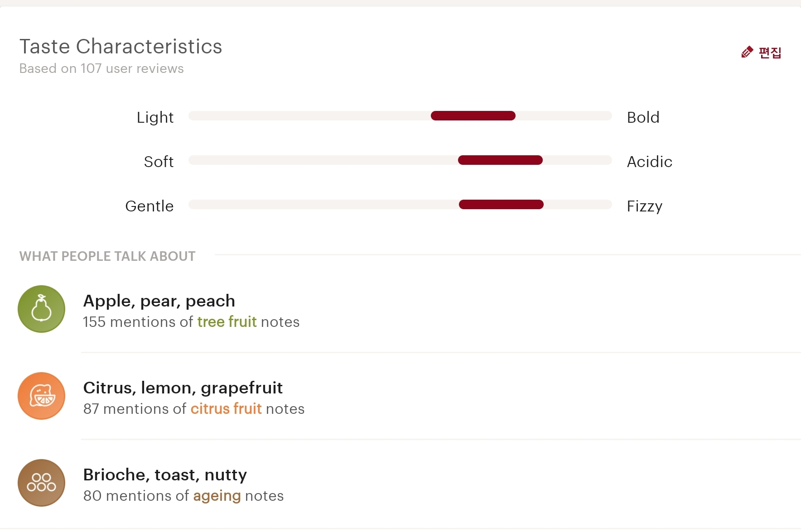Click the 'Acidic' label of the slider

(x=649, y=162)
